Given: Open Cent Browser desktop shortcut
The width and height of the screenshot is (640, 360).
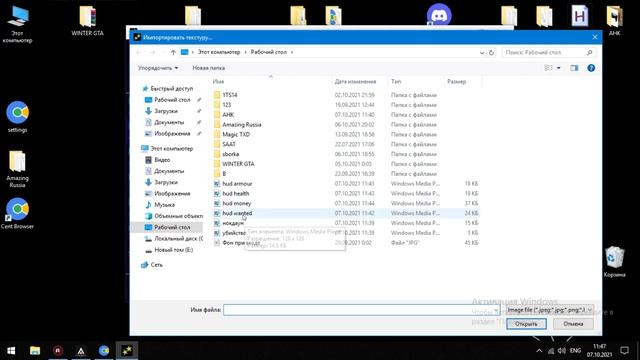Looking at the screenshot, I should coord(17,213).
